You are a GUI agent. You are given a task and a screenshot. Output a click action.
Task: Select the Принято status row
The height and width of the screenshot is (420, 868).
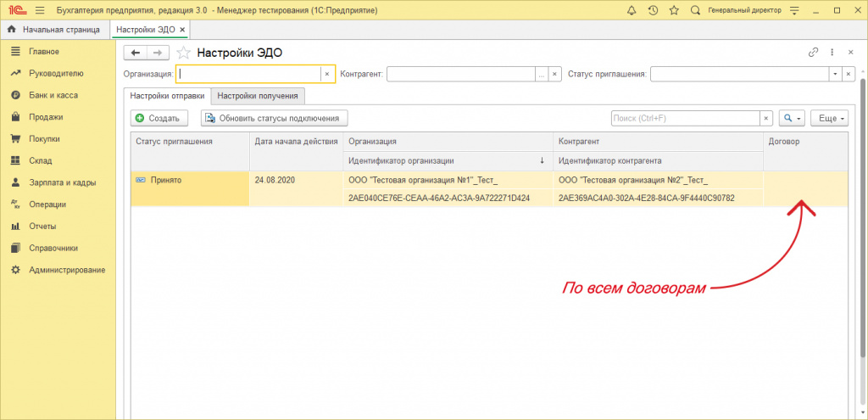[189, 180]
